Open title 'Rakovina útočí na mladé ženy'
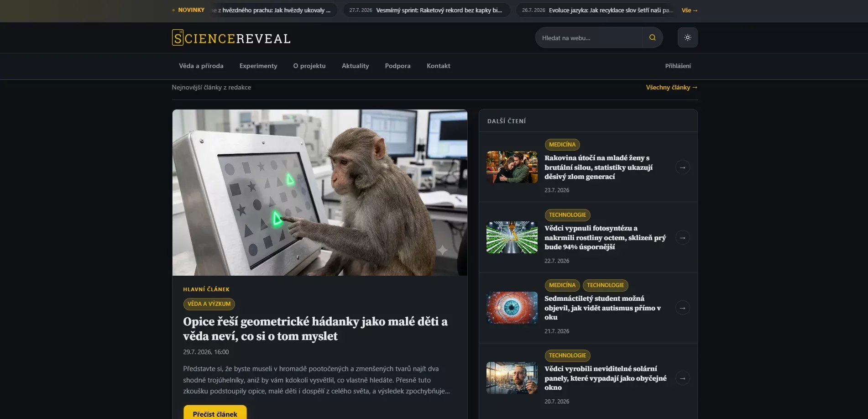868x419 pixels. coord(598,168)
